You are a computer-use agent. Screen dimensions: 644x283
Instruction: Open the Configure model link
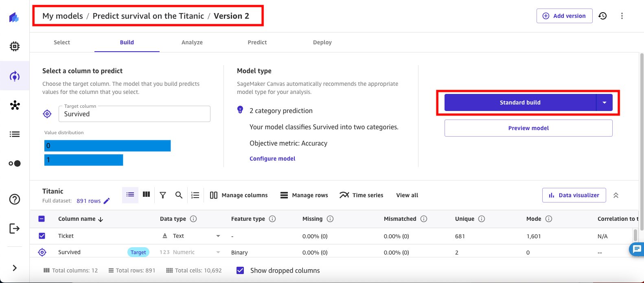click(272, 159)
